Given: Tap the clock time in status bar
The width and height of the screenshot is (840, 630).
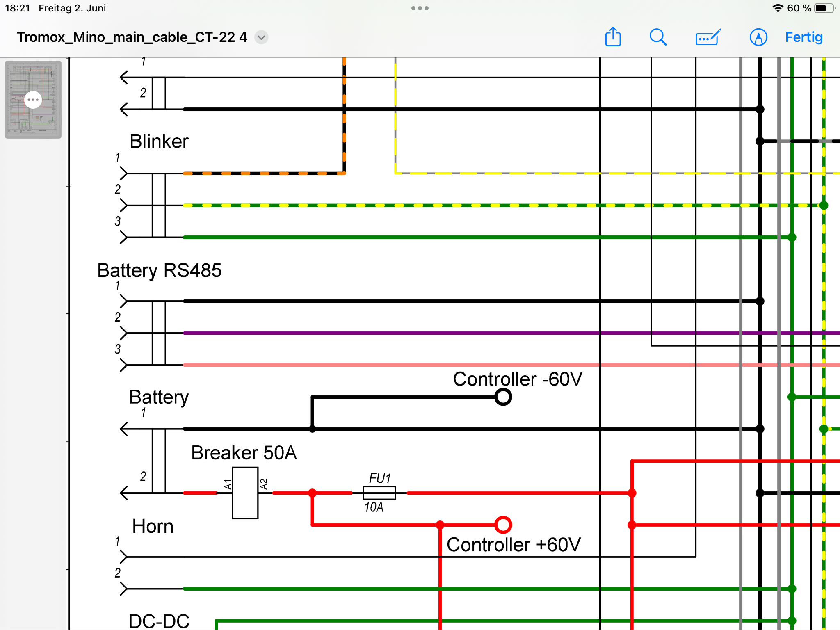Looking at the screenshot, I should coord(17,8).
